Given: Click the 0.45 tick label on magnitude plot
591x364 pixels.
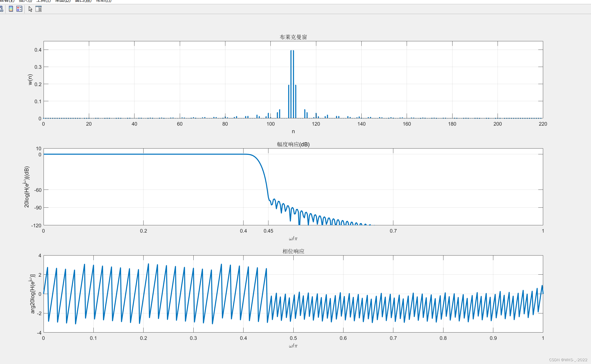Looking at the screenshot, I should click(x=268, y=231).
